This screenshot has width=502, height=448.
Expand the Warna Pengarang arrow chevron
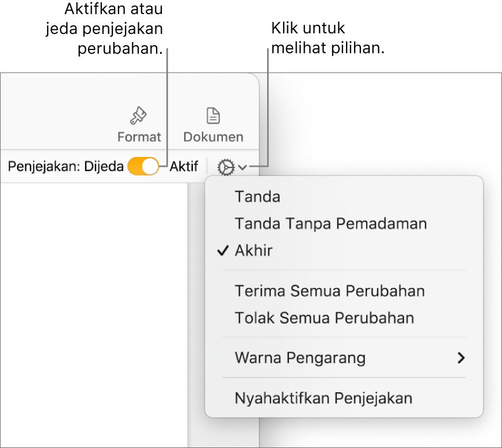coord(461,358)
